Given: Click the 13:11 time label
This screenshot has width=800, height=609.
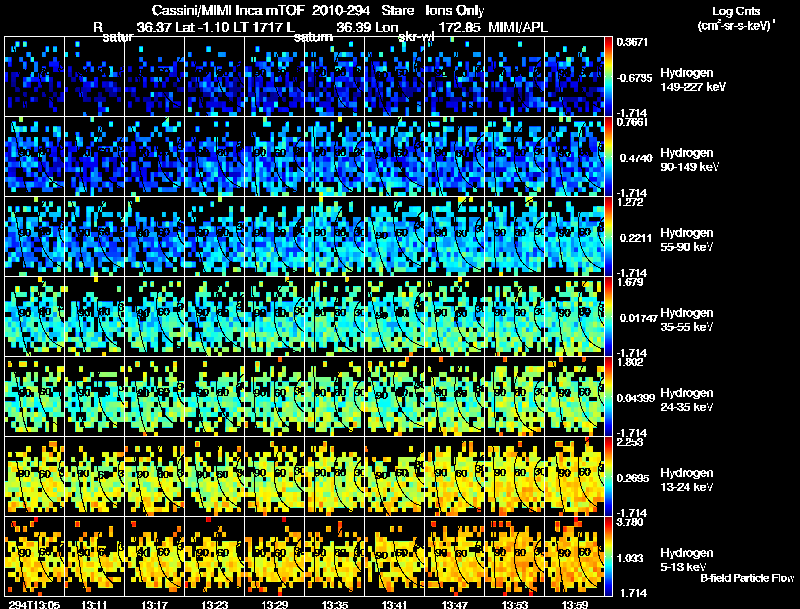Looking at the screenshot, I should point(94,604).
